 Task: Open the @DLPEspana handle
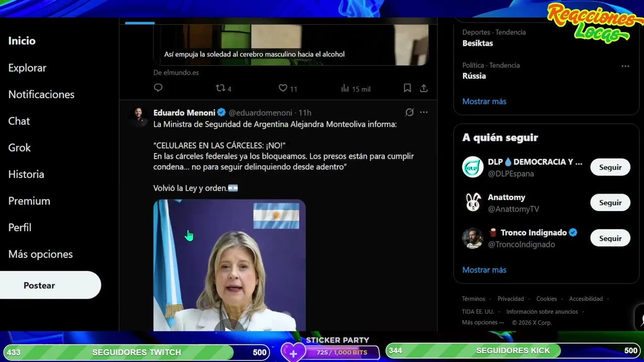point(511,173)
